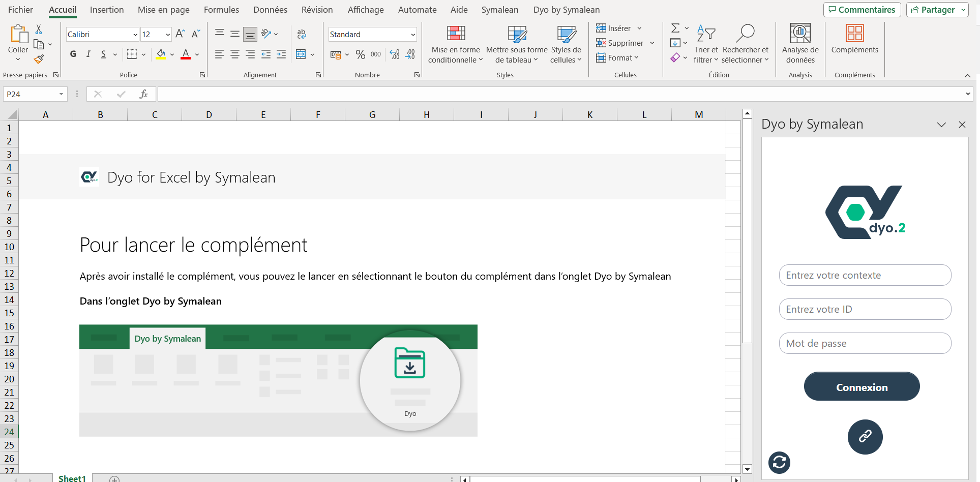Open the Calibri font name dropdown
980x482 pixels.
tap(135, 35)
